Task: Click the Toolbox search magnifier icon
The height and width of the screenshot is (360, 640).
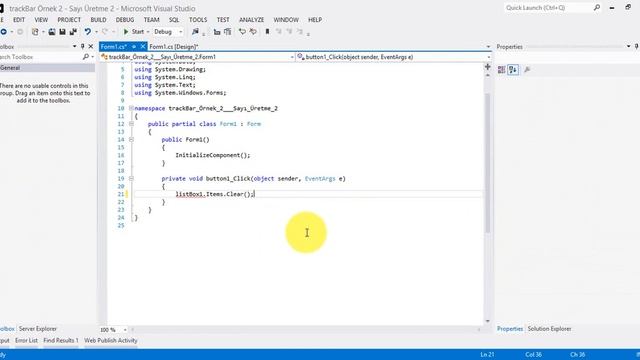Action: pos(86,57)
